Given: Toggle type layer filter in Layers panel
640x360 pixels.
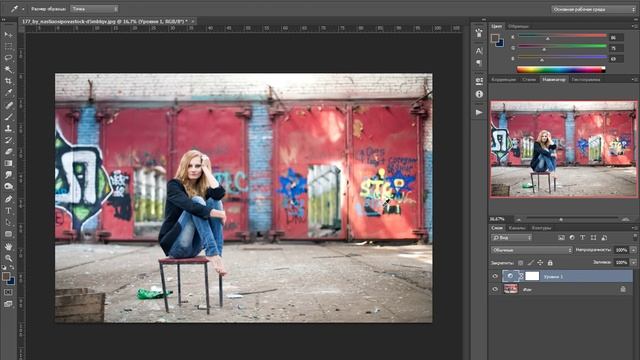Looking at the screenshot, I should (x=582, y=238).
